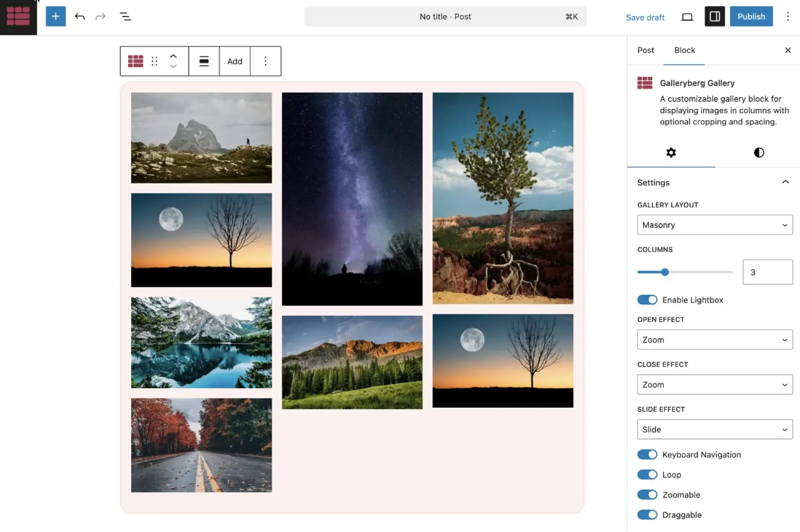Click the Save draft link

(645, 17)
